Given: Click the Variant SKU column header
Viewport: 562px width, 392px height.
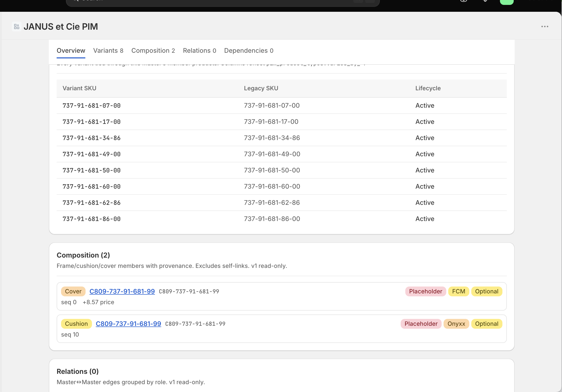Looking at the screenshot, I should (79, 88).
